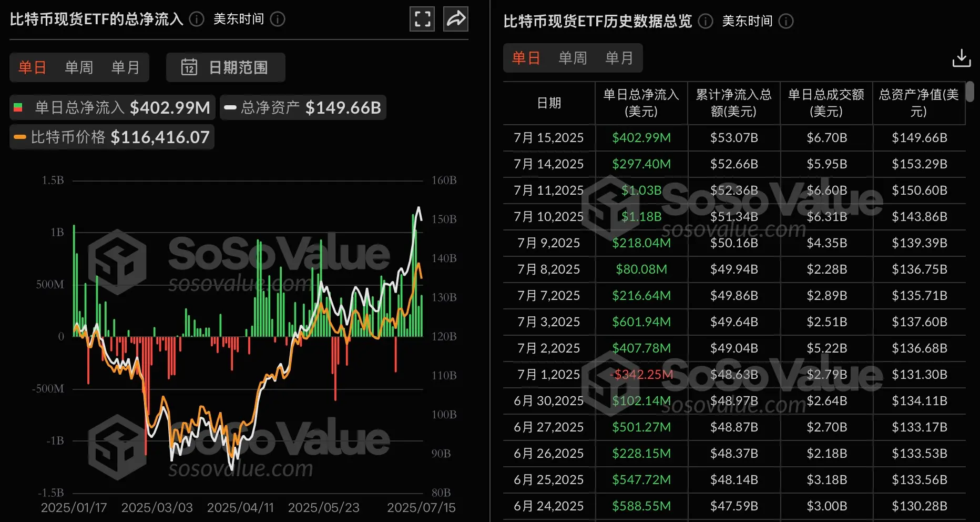Switch table view to 单周
980x522 pixels.
pos(573,58)
